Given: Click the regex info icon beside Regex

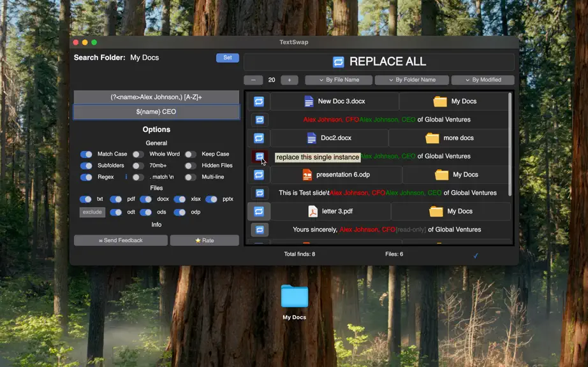Looking at the screenshot, I should pyautogui.click(x=126, y=176).
